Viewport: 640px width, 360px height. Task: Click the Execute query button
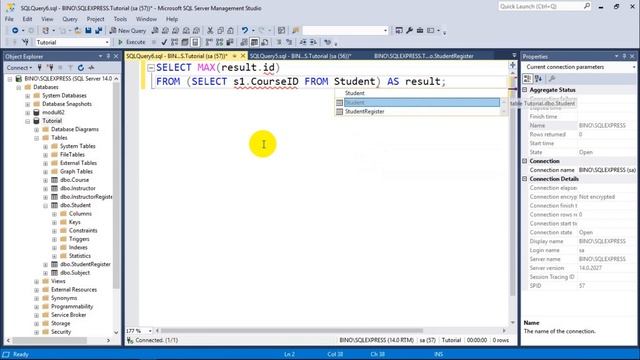point(131,42)
